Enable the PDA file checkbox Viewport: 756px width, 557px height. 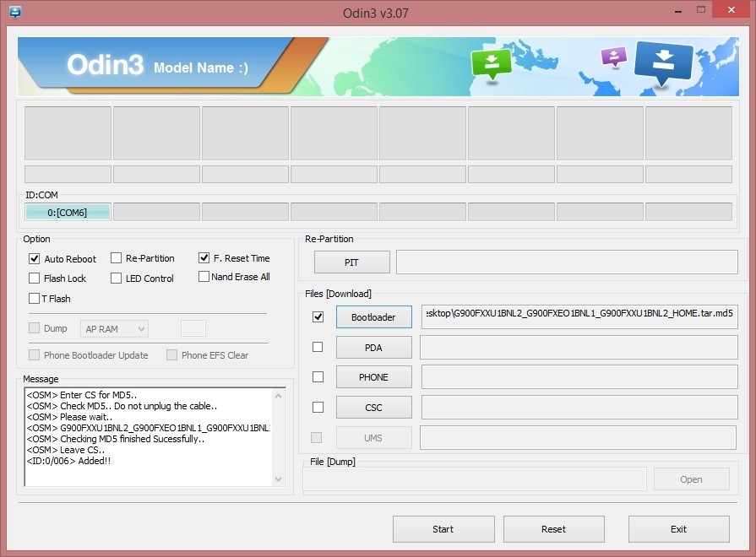[x=318, y=347]
